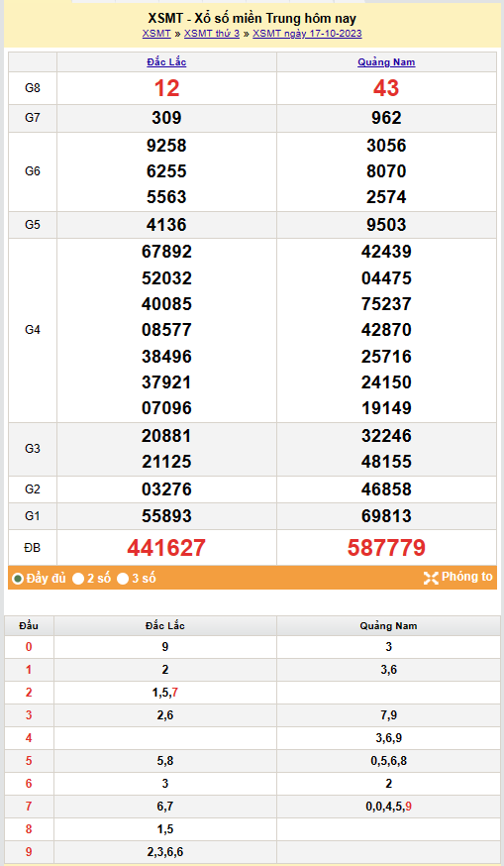The height and width of the screenshot is (866, 504).
Task: Click G3 result 32246
Action: pos(386,436)
